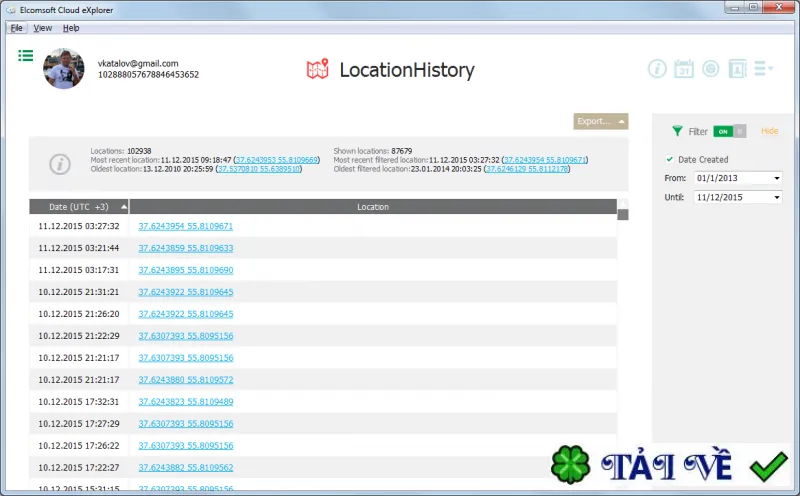Open the contacts book icon

click(x=737, y=68)
